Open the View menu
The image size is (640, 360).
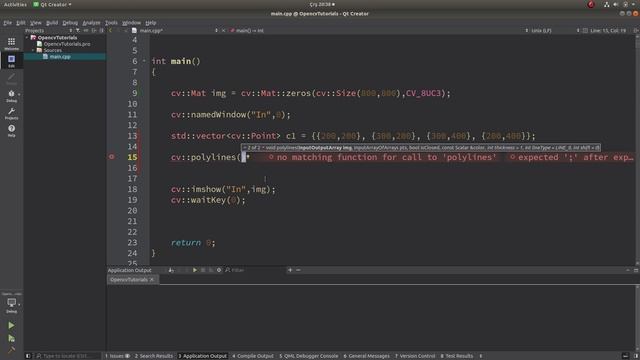coord(36,23)
